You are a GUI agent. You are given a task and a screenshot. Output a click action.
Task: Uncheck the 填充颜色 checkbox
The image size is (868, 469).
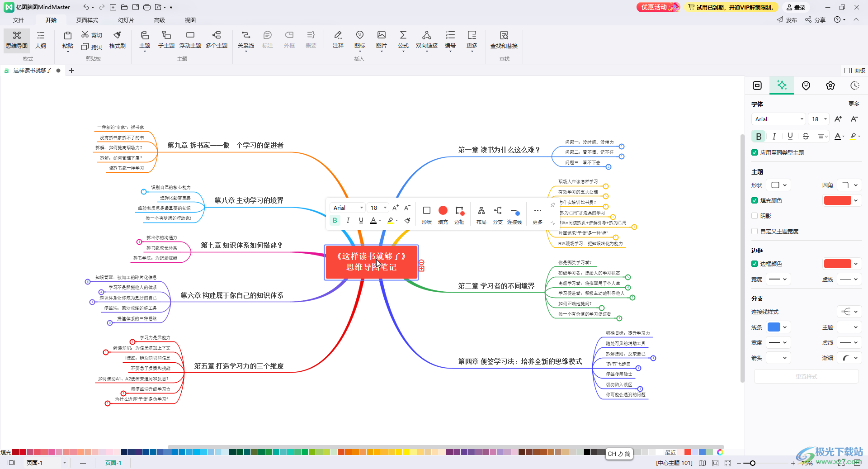click(755, 200)
